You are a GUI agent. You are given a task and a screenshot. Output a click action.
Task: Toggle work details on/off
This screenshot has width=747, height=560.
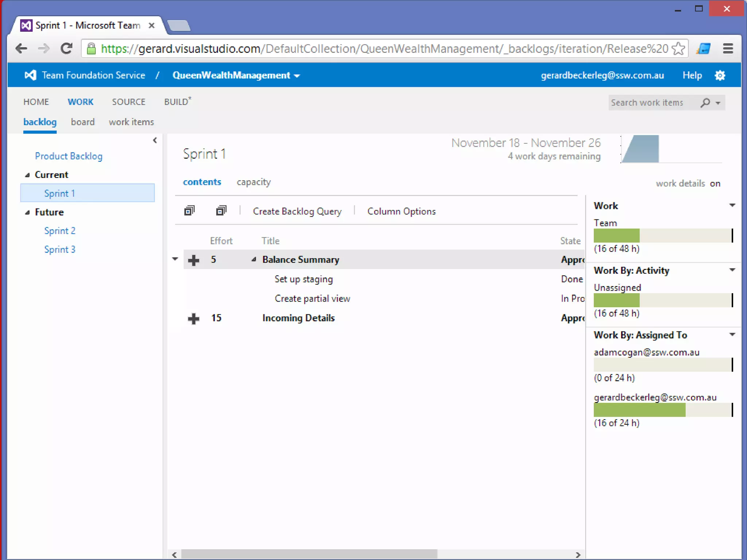tap(715, 183)
